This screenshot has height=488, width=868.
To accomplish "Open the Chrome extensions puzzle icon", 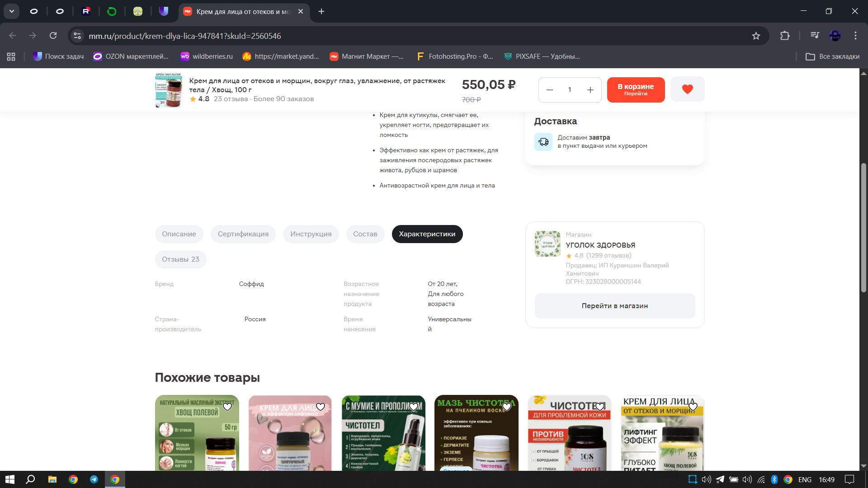I will pyautogui.click(x=785, y=36).
